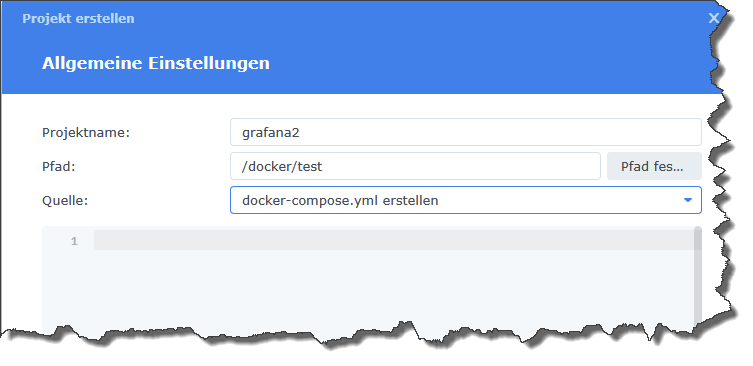The image size is (753, 366).
Task: Open the Pfad fes... folder chooser
Action: tap(654, 166)
